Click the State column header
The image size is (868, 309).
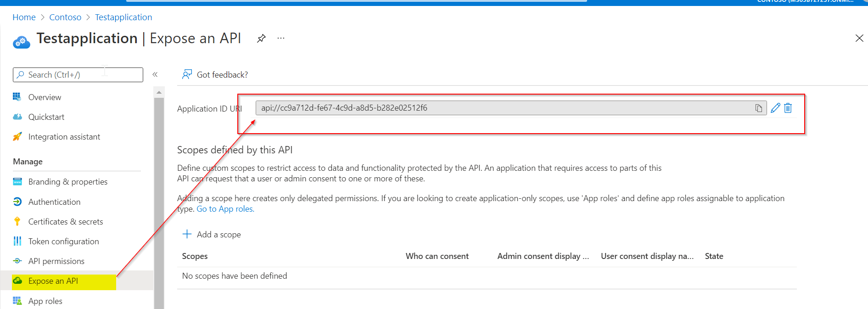point(714,256)
